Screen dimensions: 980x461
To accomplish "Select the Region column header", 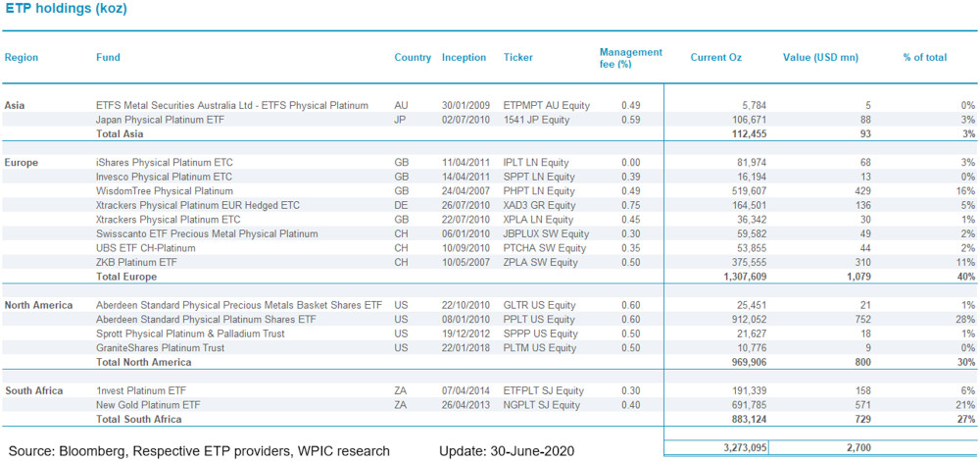I will pyautogui.click(x=22, y=58).
